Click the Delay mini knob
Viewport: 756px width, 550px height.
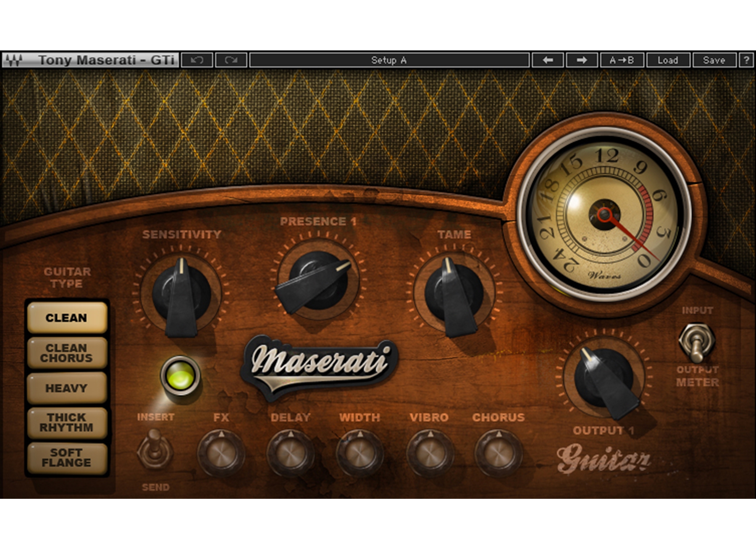coord(291,453)
